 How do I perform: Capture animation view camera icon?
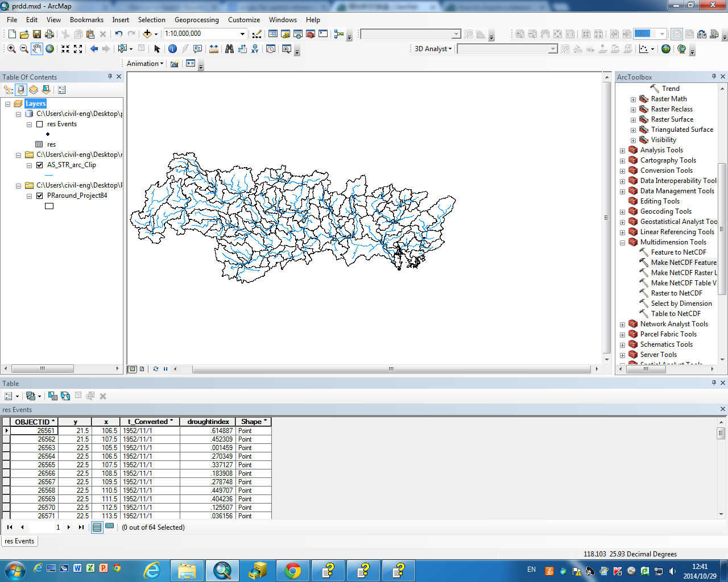click(x=175, y=64)
